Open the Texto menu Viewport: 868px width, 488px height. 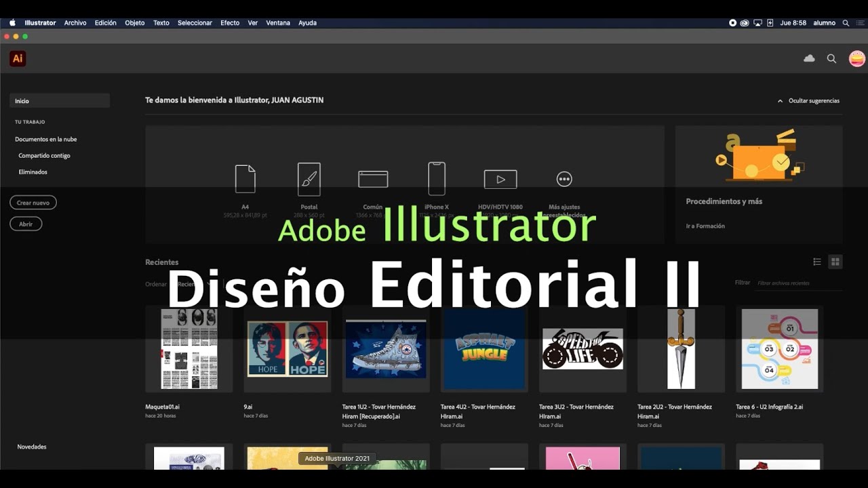161,22
